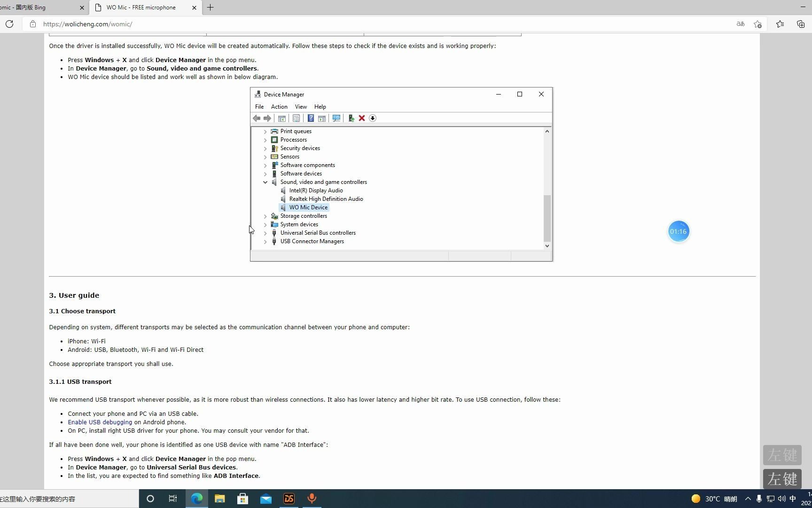The image size is (812, 508).
Task: Click the Device Manager vertical scrollbar thumb
Action: point(547,218)
